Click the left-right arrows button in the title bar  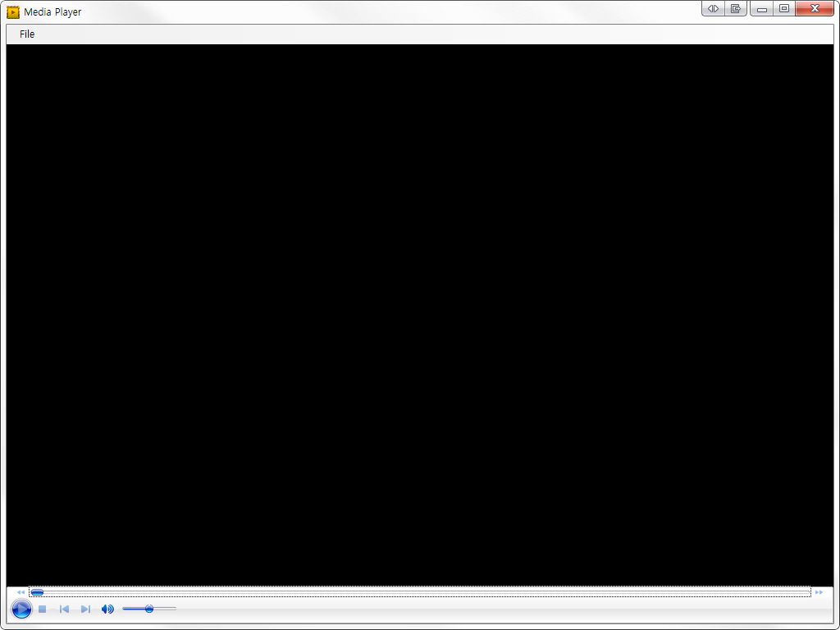click(x=713, y=8)
